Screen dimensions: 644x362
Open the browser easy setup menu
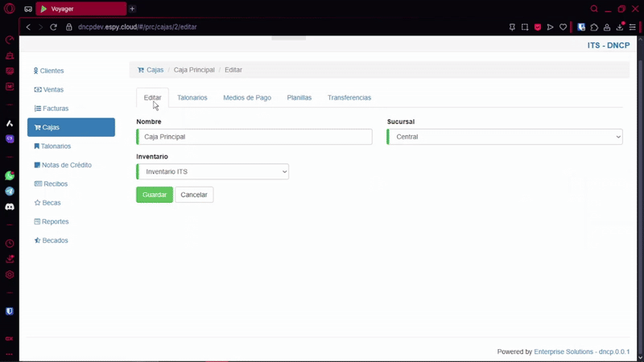pos(632,27)
